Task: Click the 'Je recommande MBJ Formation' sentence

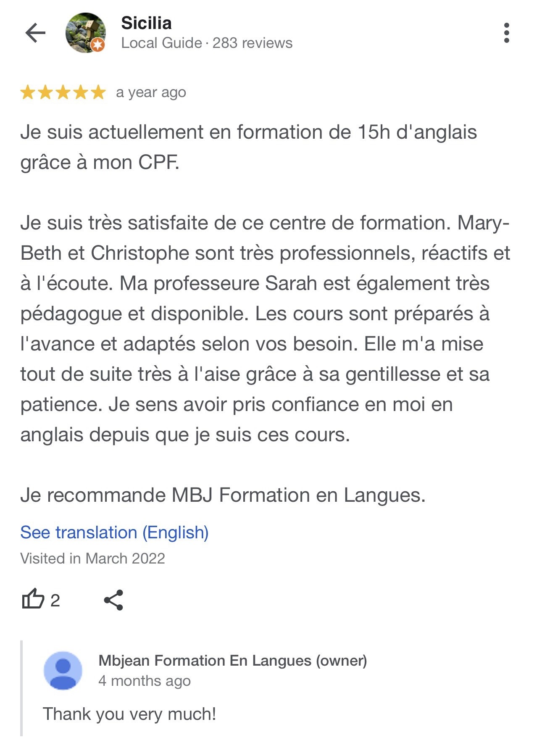Action: [223, 495]
